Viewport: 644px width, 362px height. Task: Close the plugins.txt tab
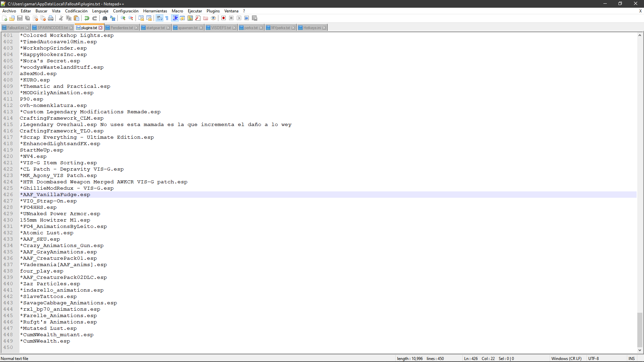pos(100,28)
